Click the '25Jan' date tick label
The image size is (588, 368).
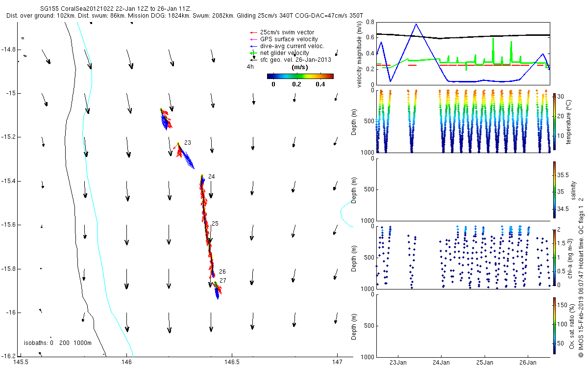click(x=485, y=363)
